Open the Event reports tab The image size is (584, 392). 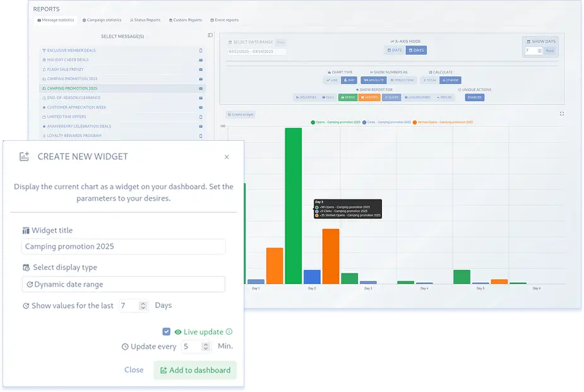coord(224,20)
